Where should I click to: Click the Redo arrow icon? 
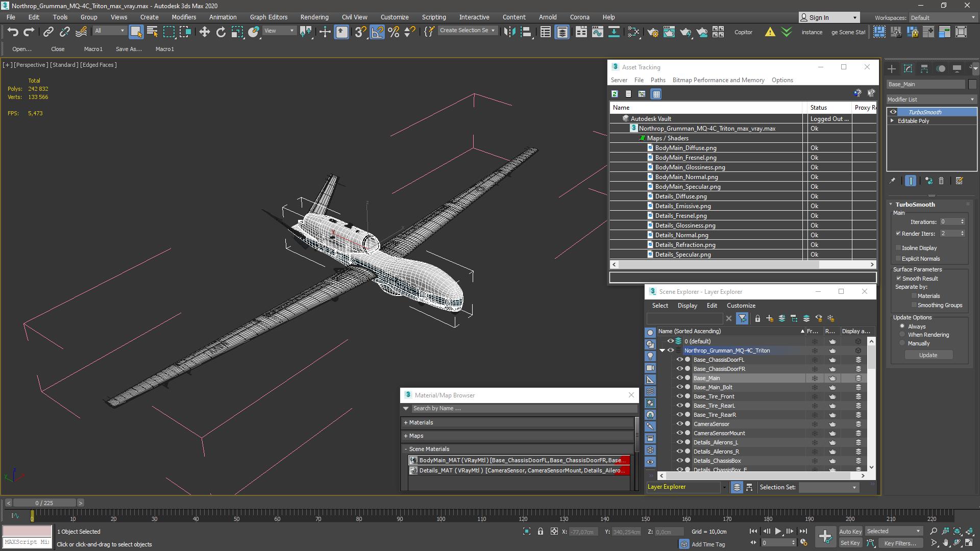(x=29, y=32)
